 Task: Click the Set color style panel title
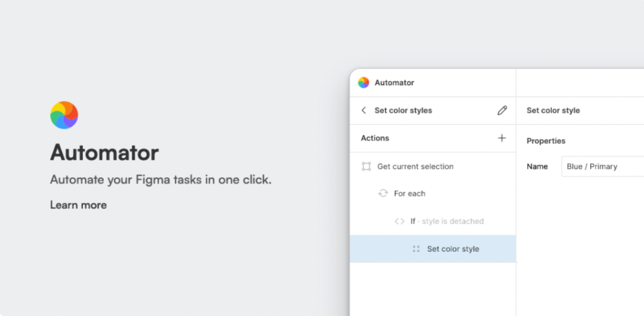click(x=553, y=110)
